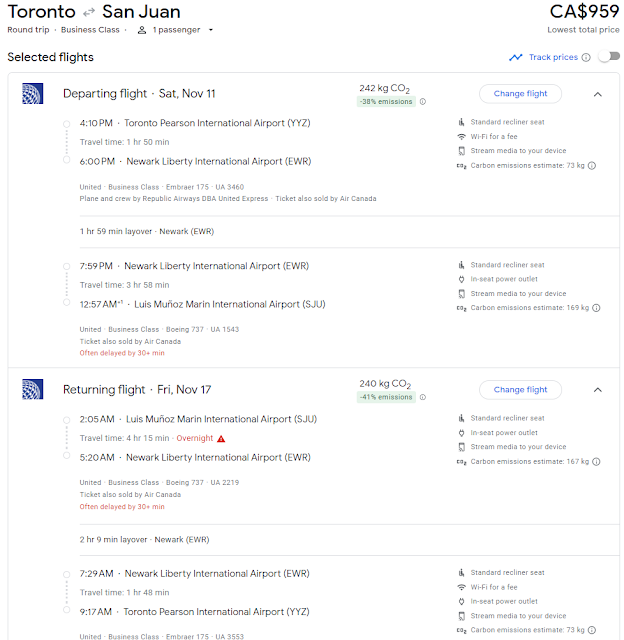The height and width of the screenshot is (640, 624).
Task: Open info icon beside 167 kg carbon estimate
Action: point(596,462)
